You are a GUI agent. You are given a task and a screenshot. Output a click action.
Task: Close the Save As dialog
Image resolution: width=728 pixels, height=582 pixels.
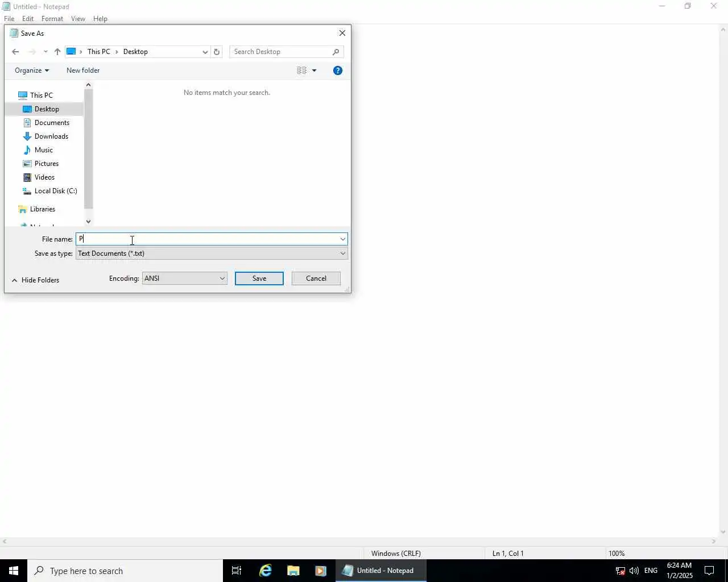[342, 33]
